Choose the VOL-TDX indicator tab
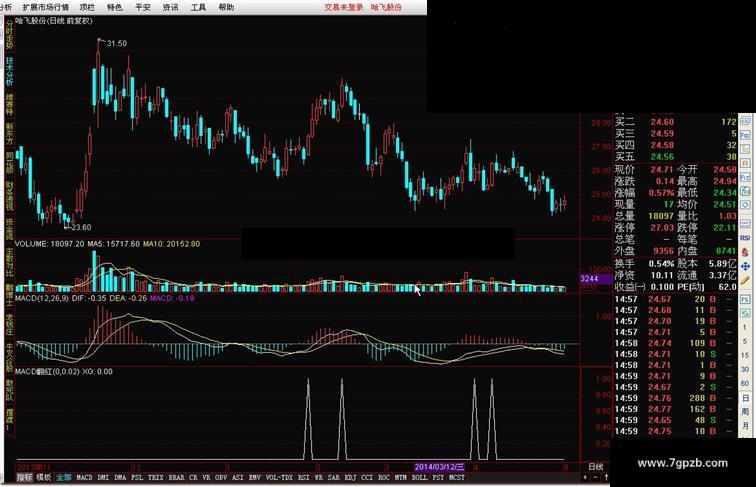This screenshot has width=756, height=487. [x=279, y=477]
